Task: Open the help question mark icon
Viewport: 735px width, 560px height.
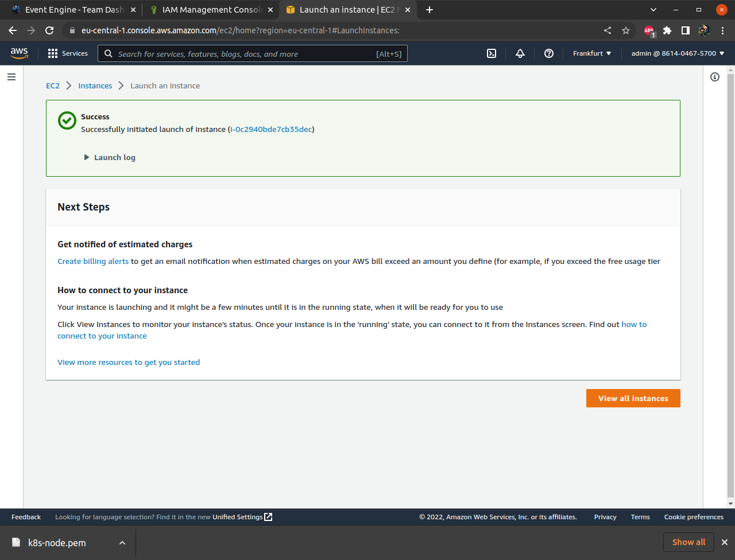Action: [x=549, y=53]
